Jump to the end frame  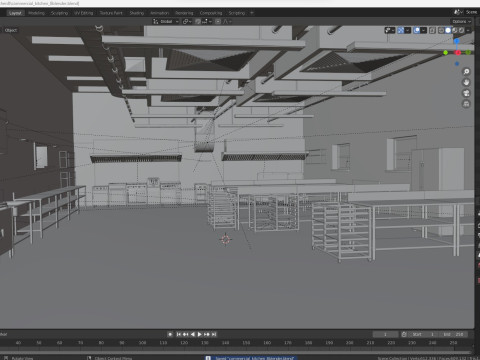[214, 334]
